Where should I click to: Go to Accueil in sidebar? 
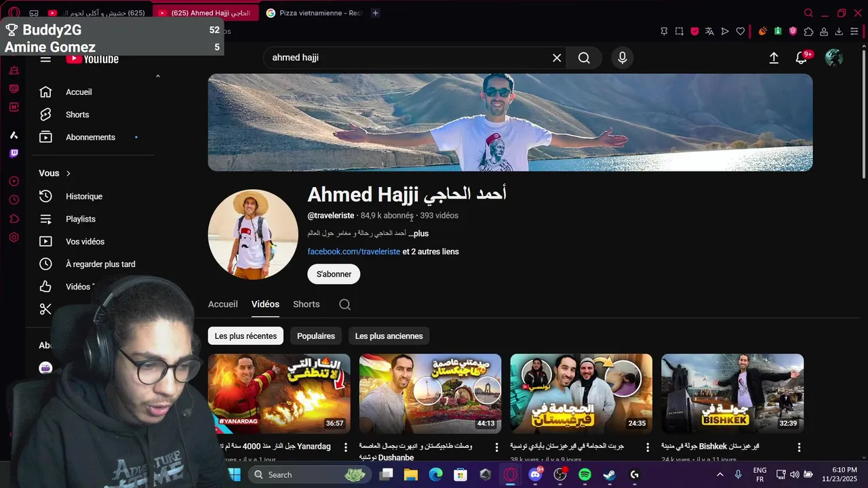[x=92, y=92]
